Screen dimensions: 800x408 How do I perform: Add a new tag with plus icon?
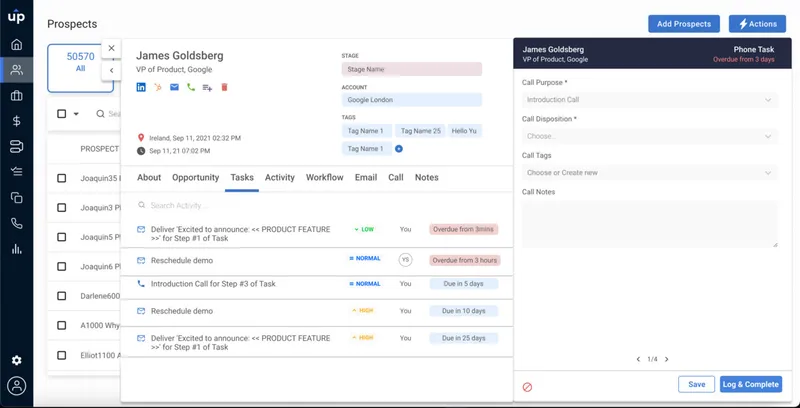point(399,149)
